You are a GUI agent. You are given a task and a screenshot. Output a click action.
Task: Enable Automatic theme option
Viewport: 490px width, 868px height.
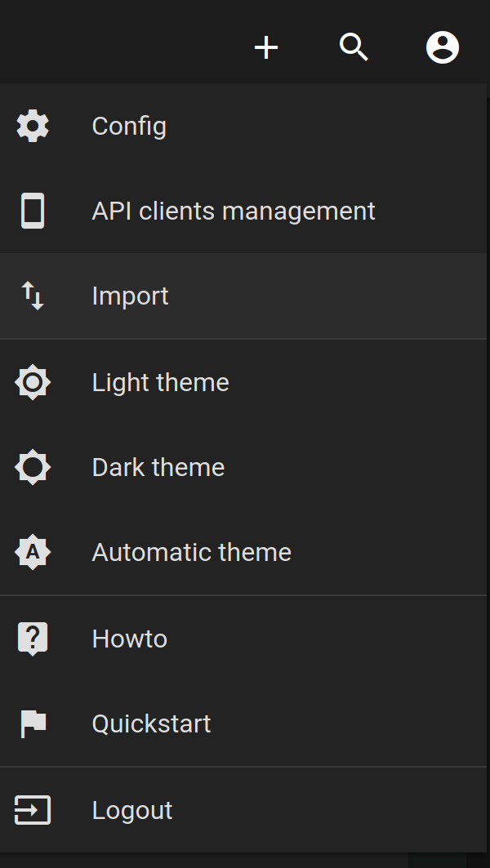click(243, 552)
